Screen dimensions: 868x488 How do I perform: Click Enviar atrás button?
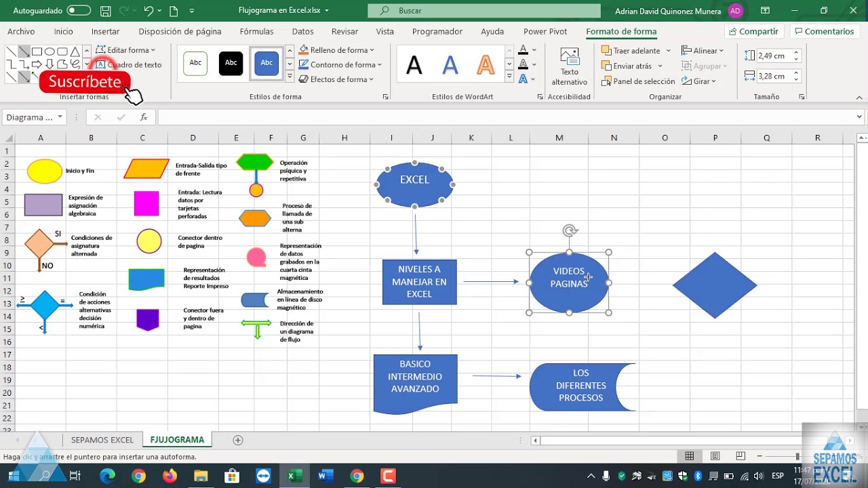627,66
